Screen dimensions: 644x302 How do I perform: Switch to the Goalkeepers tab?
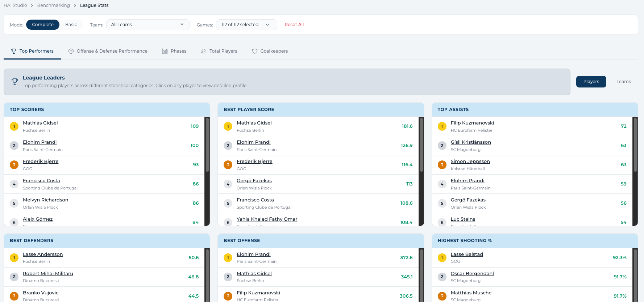click(x=274, y=51)
